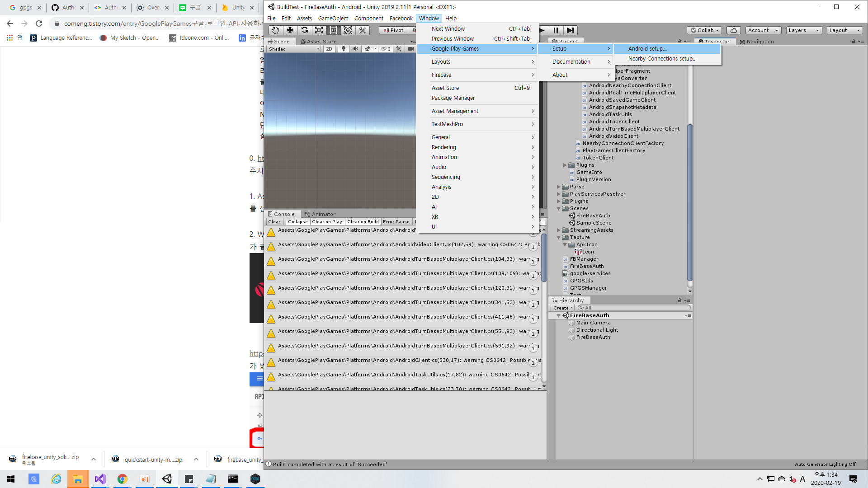Select the Move tool
This screenshot has width=868, height=488.
(x=290, y=30)
